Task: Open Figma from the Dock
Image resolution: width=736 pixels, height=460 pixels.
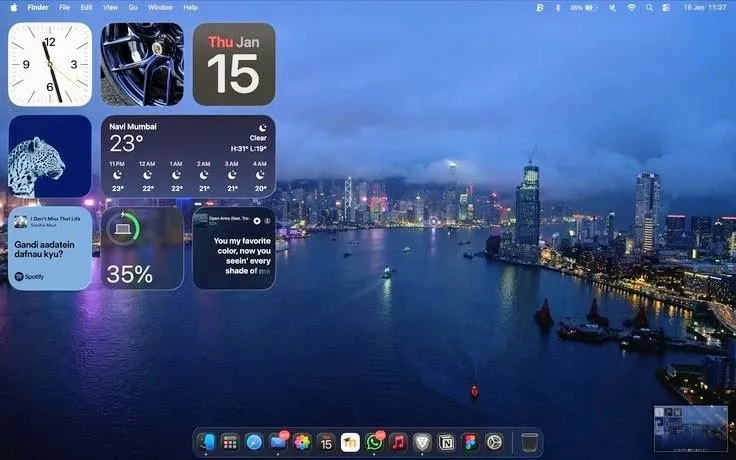Action: pos(470,442)
